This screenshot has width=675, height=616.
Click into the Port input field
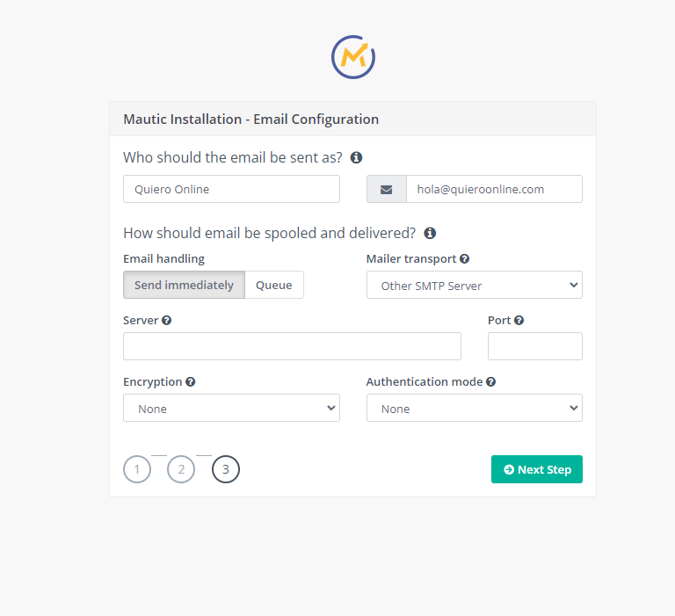(x=535, y=346)
